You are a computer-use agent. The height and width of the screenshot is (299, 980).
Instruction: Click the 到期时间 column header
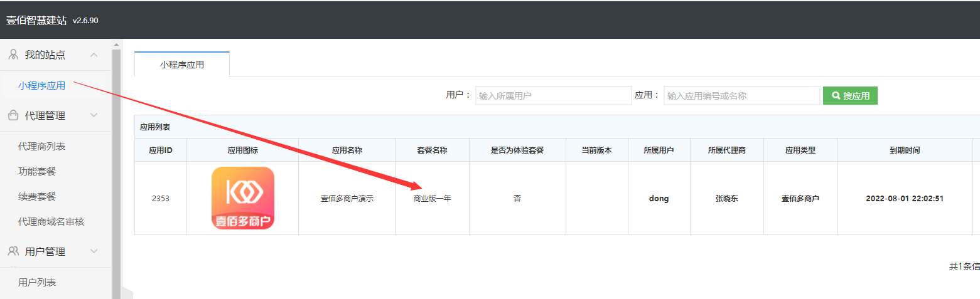(x=905, y=150)
